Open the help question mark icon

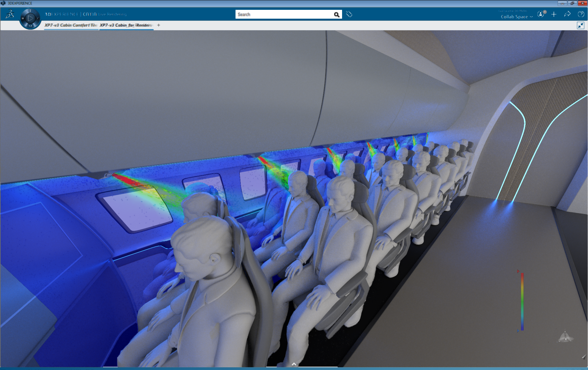pyautogui.click(x=581, y=14)
